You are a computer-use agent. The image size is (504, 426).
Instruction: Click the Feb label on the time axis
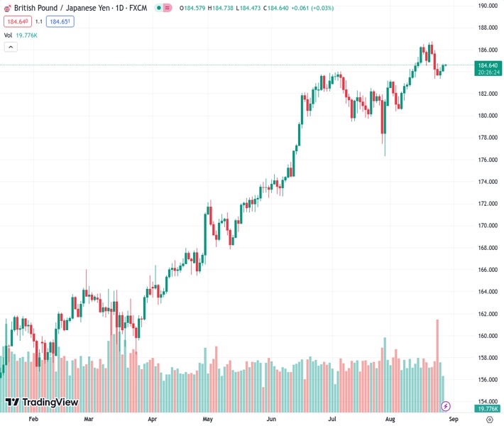pos(33,420)
